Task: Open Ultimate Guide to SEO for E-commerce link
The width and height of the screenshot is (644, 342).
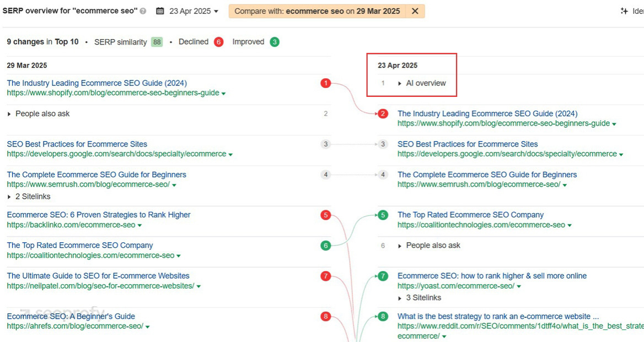Action: tap(98, 275)
